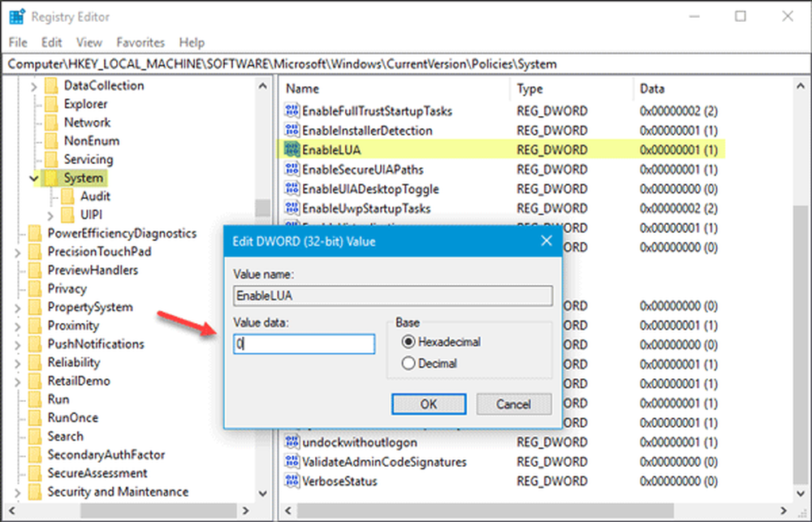Image resolution: width=812 pixels, height=522 pixels.
Task: Click the Registry Editor app icon in title bar
Action: [x=17, y=15]
